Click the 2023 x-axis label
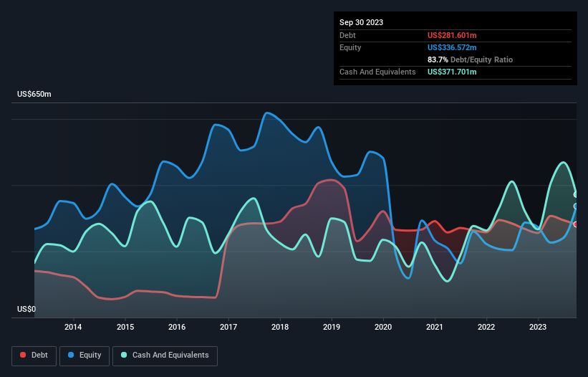The width and height of the screenshot is (588, 377). click(x=538, y=327)
